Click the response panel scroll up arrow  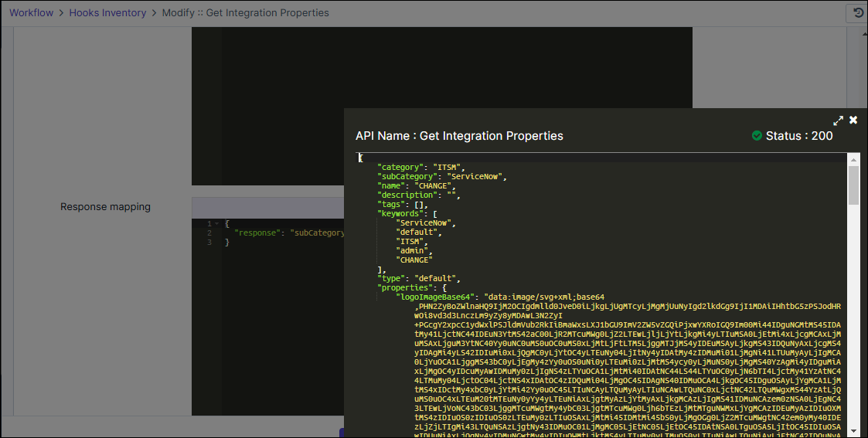pos(853,158)
